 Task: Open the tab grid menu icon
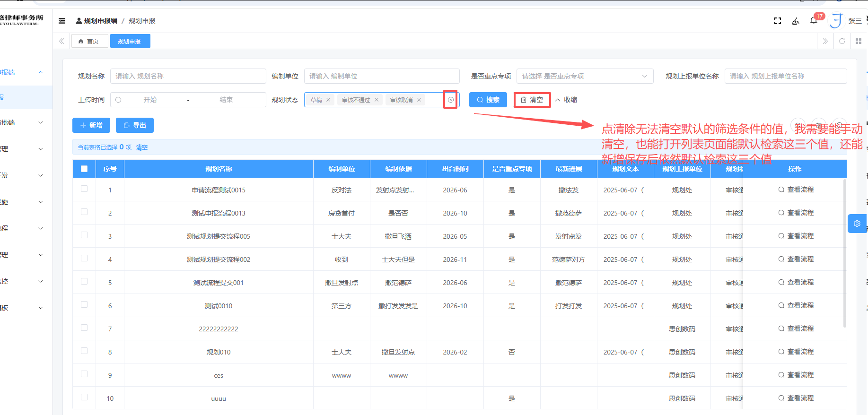click(859, 41)
